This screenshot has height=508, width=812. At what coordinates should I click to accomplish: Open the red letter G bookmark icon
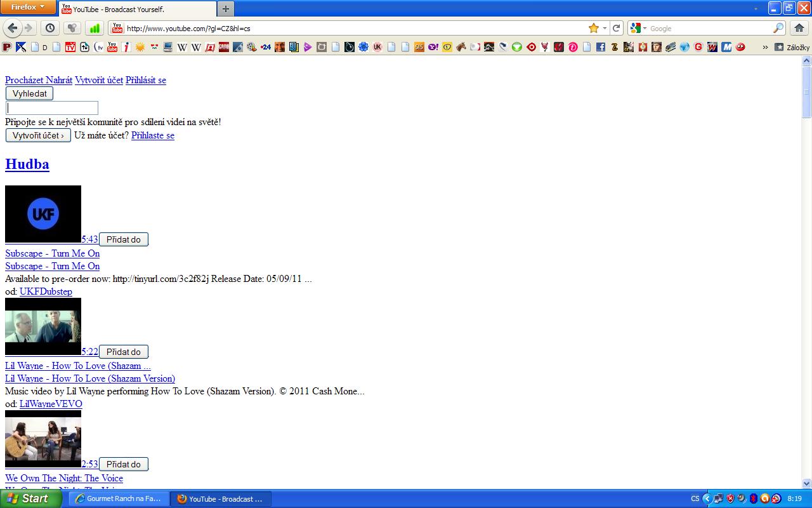coord(698,46)
